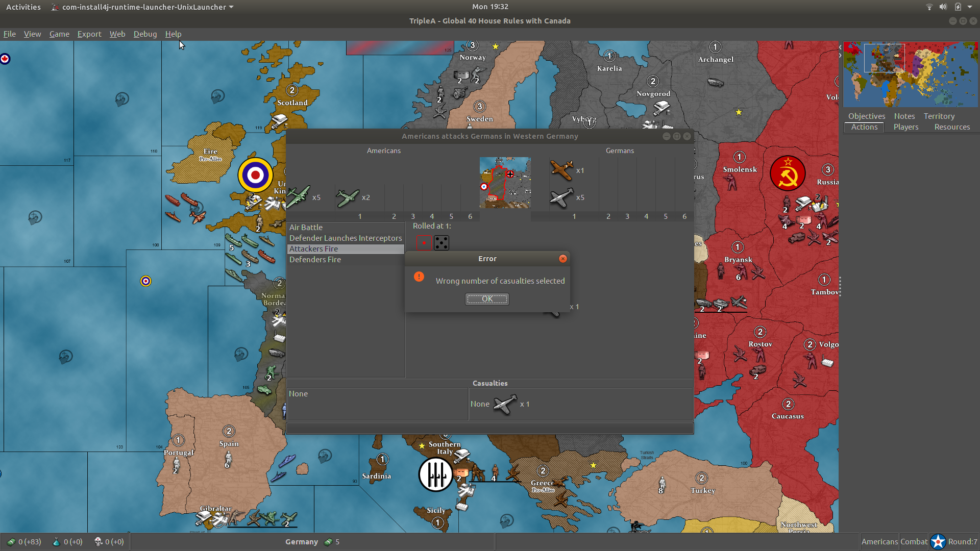Click the orange German plane x1

[x=561, y=170]
